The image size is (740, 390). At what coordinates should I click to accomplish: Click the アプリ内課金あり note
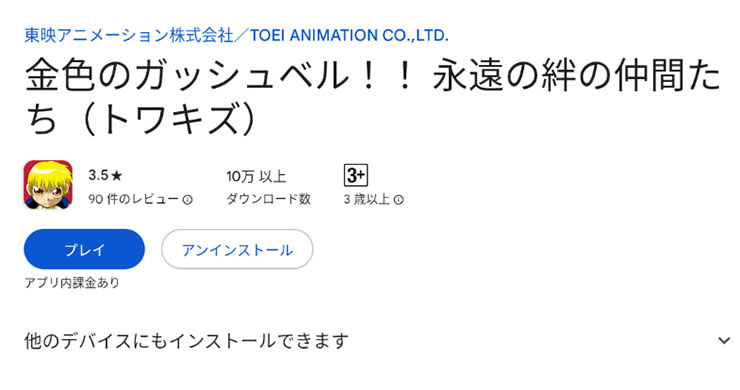point(72,283)
